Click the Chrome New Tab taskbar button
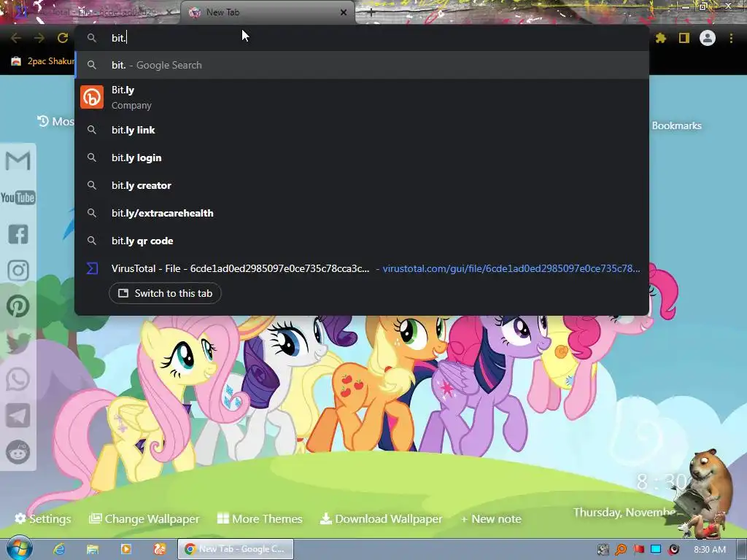Viewport: 747px width, 560px height. pyautogui.click(x=236, y=549)
